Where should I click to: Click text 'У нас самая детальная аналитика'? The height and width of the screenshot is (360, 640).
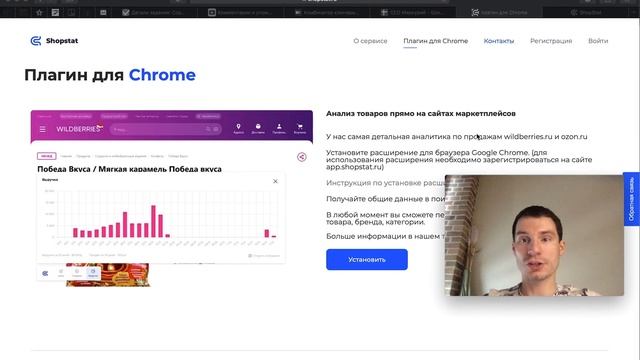pos(456,137)
